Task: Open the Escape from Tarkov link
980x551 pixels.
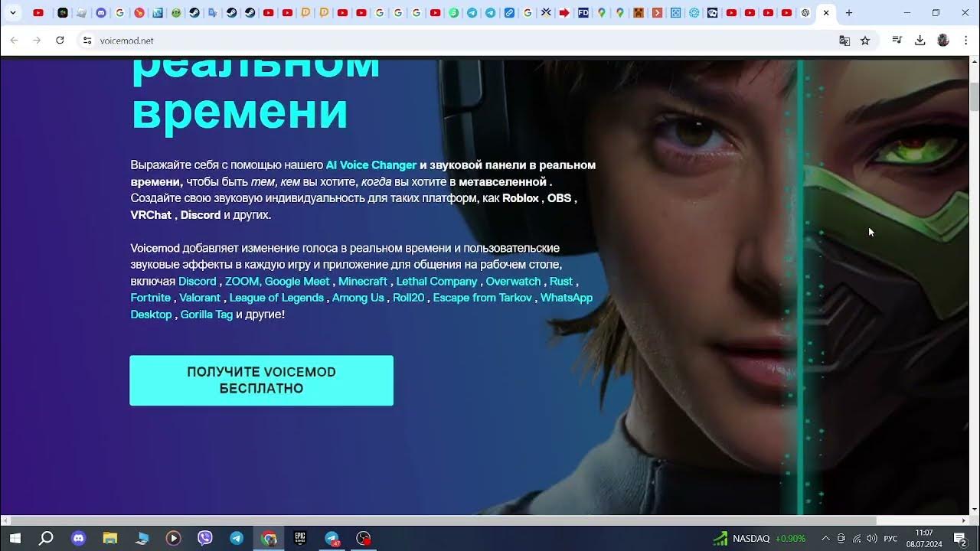Action: (x=482, y=298)
